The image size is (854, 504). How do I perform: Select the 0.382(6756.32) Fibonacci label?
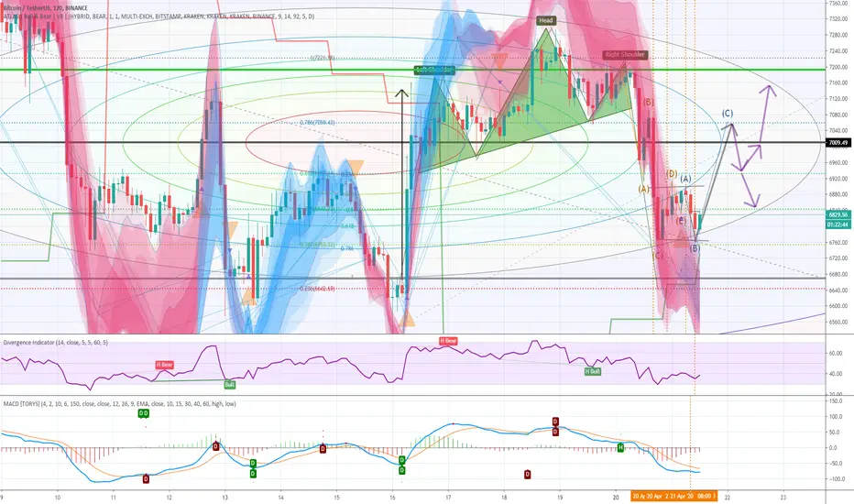[x=317, y=245]
